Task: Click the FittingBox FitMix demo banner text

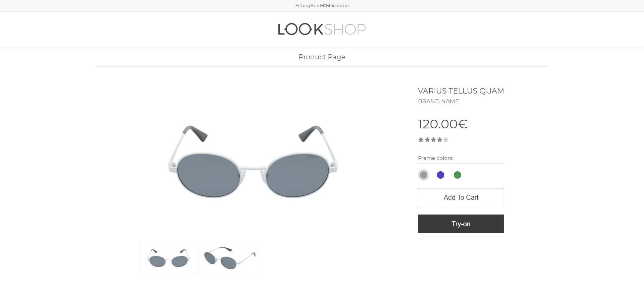Action: [x=322, y=5]
